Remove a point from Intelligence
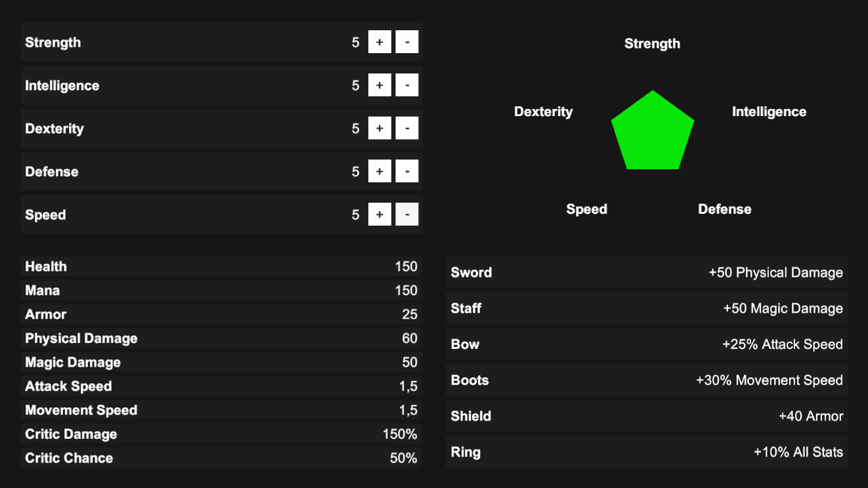This screenshot has width=868, height=488. pos(407,85)
